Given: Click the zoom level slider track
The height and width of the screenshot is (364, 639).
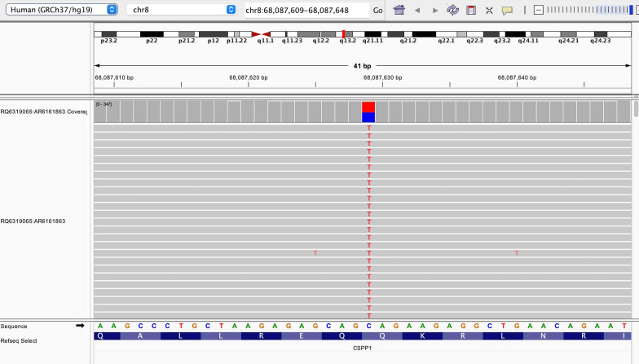Looking at the screenshot, I should pyautogui.click(x=587, y=10).
